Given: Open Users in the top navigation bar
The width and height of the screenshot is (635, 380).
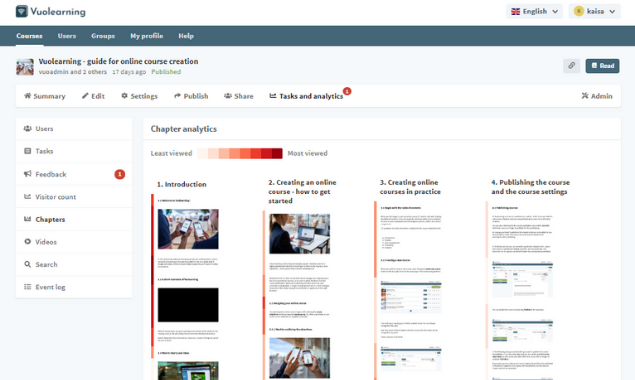Looking at the screenshot, I should [67, 36].
